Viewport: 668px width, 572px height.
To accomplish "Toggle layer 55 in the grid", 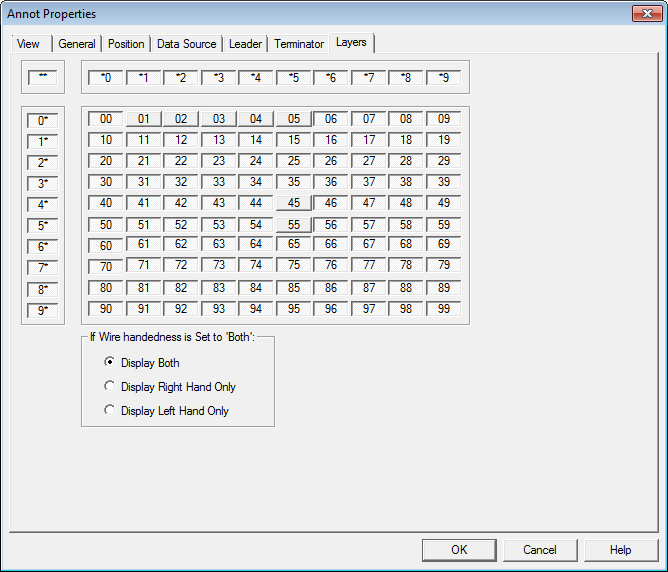I will 294,225.
